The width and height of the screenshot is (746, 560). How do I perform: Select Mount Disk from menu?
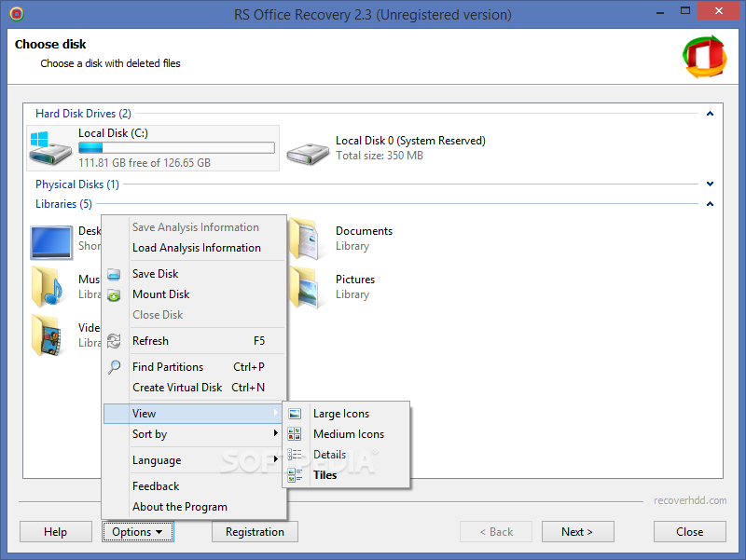coord(160,294)
